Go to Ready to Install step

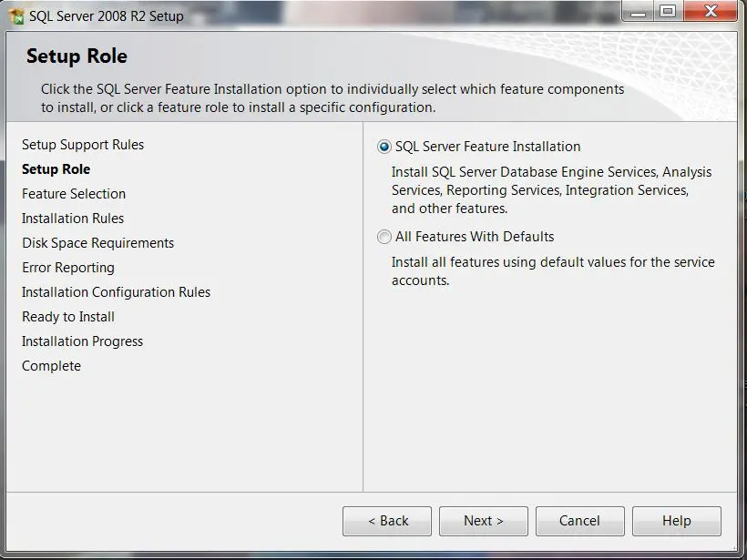tap(68, 317)
